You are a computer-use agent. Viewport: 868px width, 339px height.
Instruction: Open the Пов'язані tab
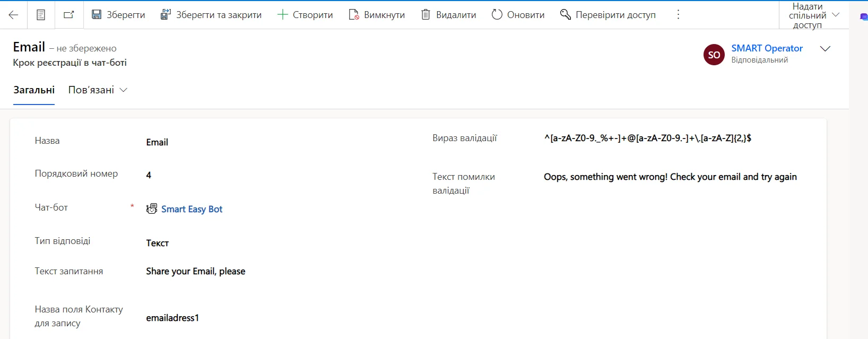coord(91,90)
